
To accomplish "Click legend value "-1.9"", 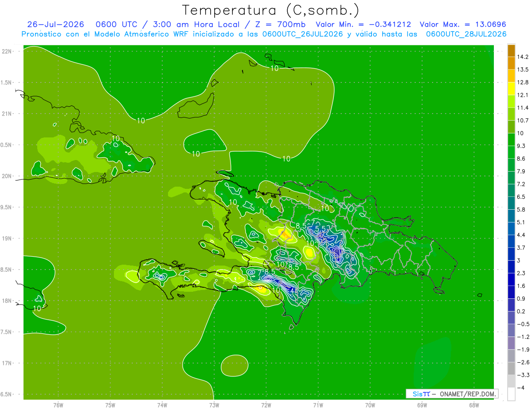I will [522, 349].
